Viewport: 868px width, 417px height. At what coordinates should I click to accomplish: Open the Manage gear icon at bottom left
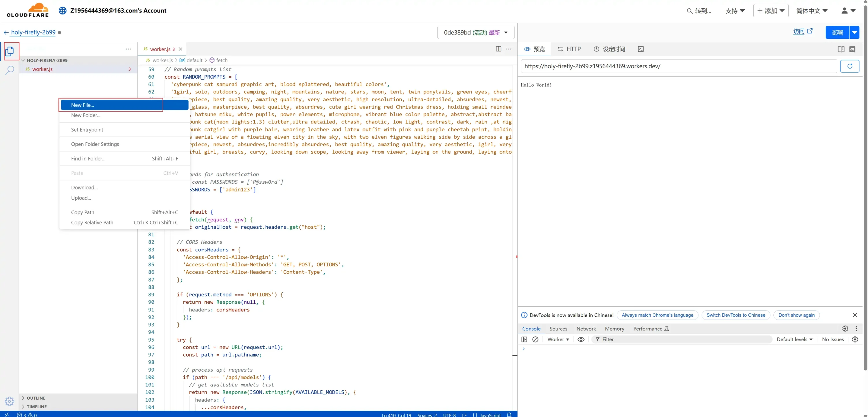click(10, 401)
